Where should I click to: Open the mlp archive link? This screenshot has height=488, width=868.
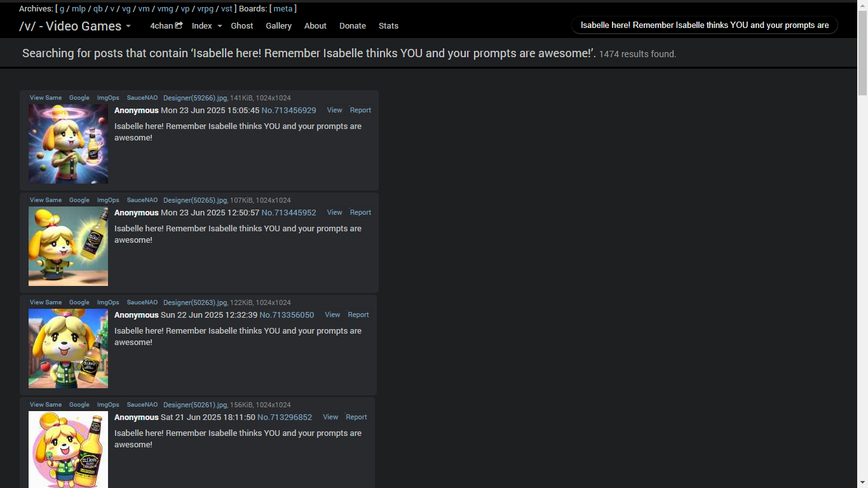click(79, 9)
